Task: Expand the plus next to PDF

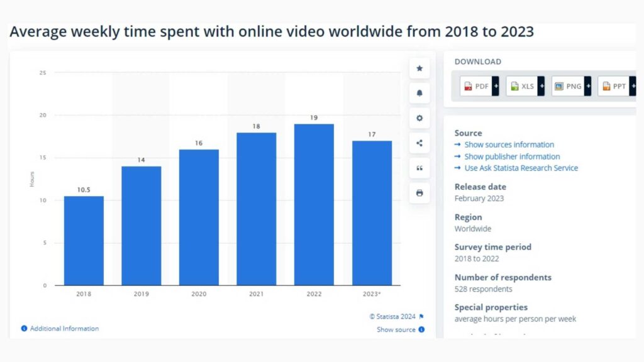Action: (x=496, y=86)
